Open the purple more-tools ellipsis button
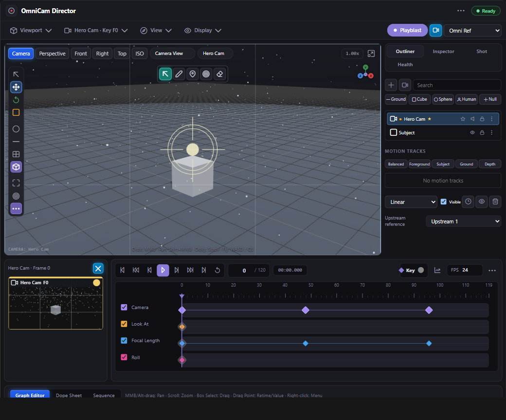This screenshot has width=506, height=420. coord(16,209)
